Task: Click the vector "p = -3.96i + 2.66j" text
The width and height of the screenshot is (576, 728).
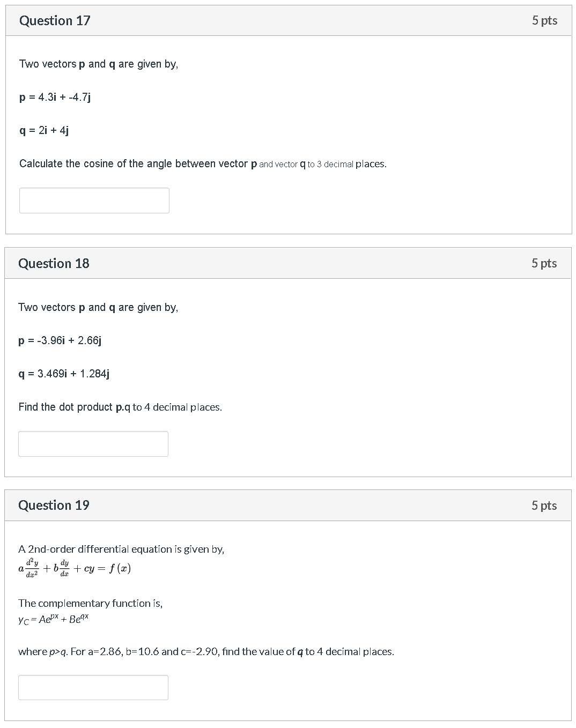Action: click(60, 341)
